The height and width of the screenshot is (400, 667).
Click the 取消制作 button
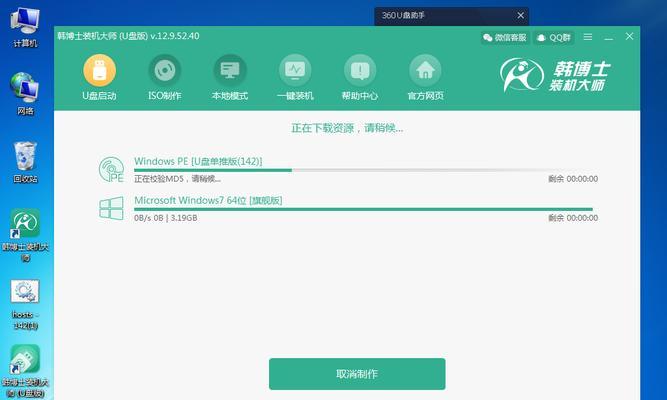(357, 374)
